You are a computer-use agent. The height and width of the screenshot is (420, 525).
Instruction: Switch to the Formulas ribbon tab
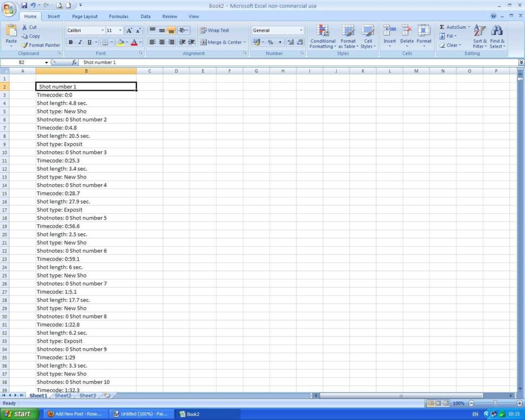[118, 16]
